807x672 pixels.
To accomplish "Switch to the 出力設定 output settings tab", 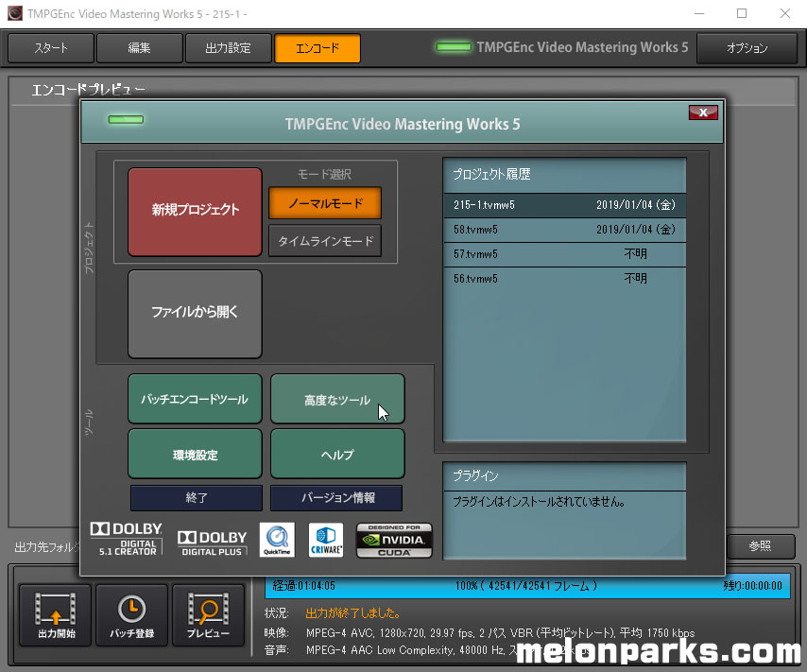I will [228, 48].
